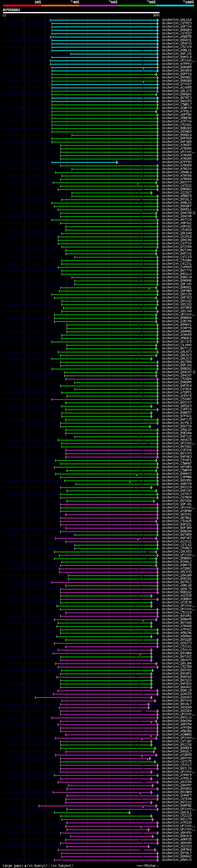Click label UniRef100_B9MTL8
Screen dimensions: 197x868
click(177, 57)
